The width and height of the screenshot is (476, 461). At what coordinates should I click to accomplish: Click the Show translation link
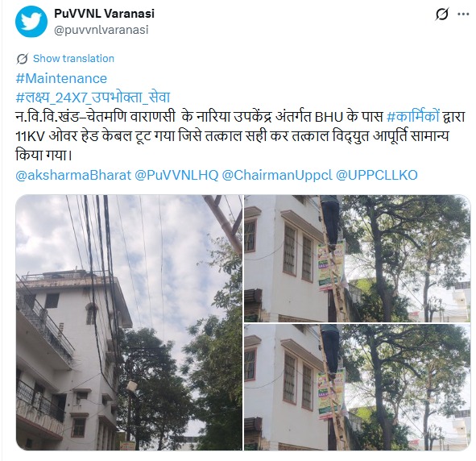pos(73,58)
